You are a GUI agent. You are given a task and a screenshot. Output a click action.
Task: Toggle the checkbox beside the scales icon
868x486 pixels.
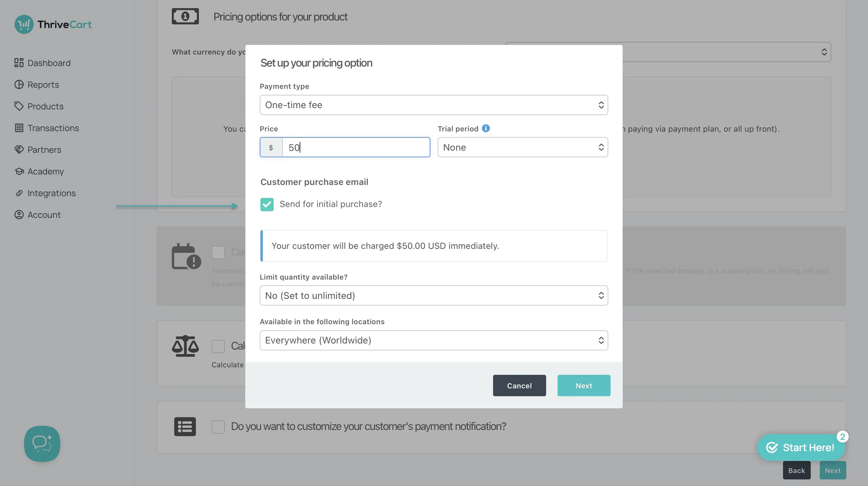tap(218, 346)
